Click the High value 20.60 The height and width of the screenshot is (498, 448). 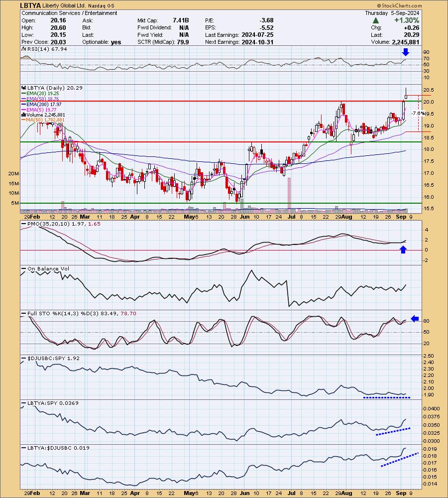pyautogui.click(x=58, y=27)
